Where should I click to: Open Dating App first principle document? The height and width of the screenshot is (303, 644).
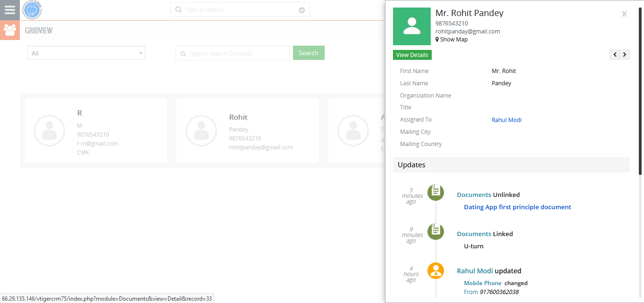517,207
